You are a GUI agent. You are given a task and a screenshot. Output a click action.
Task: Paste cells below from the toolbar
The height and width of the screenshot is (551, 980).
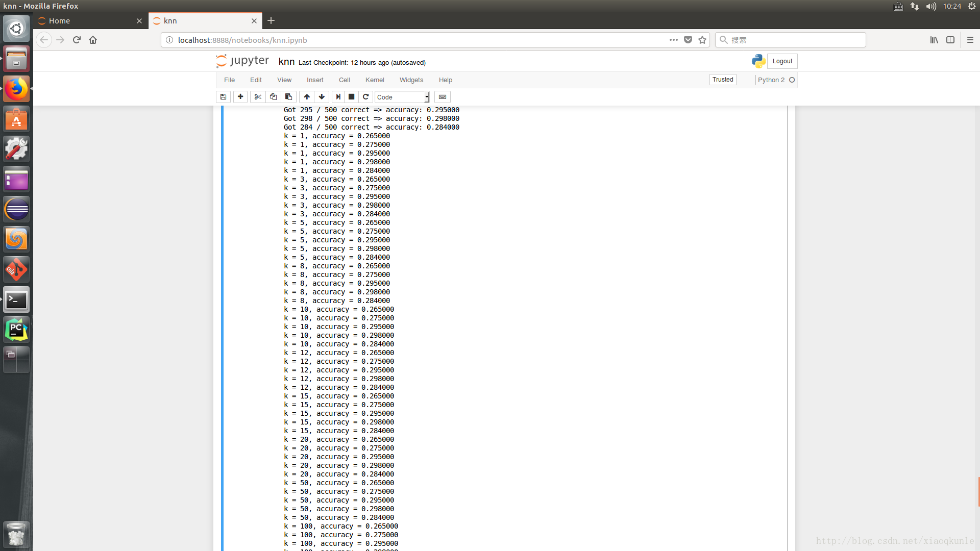(x=288, y=97)
